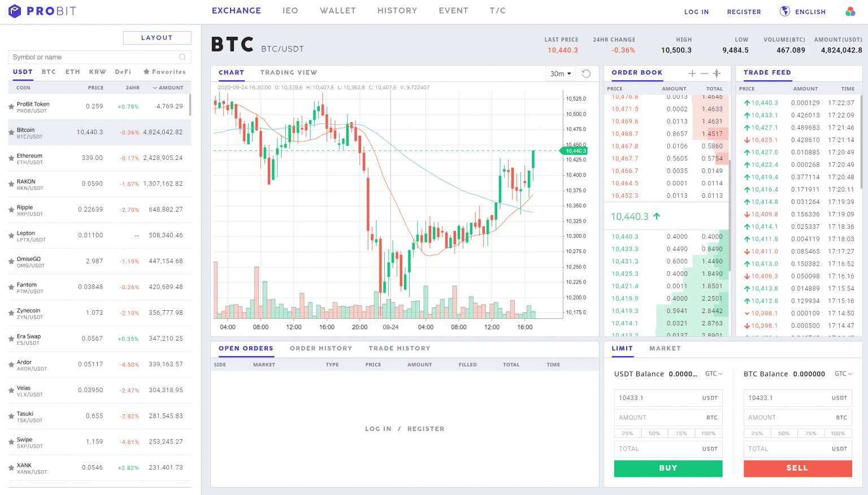Click the order book vertical scrollbar

pos(730,215)
